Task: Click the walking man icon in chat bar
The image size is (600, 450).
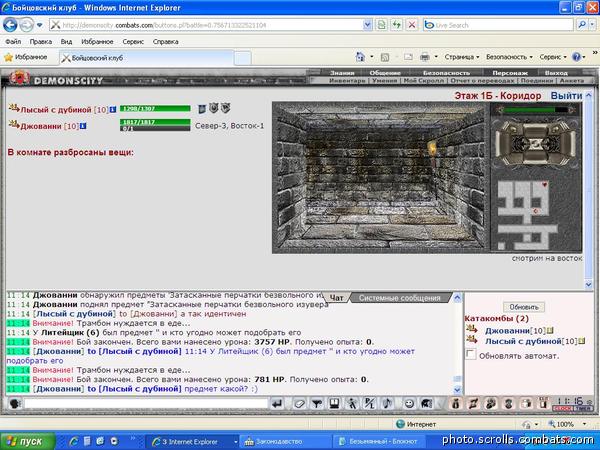Action: (x=352, y=403)
